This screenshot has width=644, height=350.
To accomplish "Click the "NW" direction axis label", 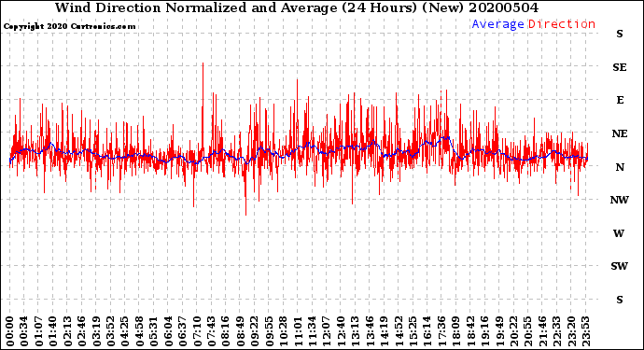I will tap(620, 200).
